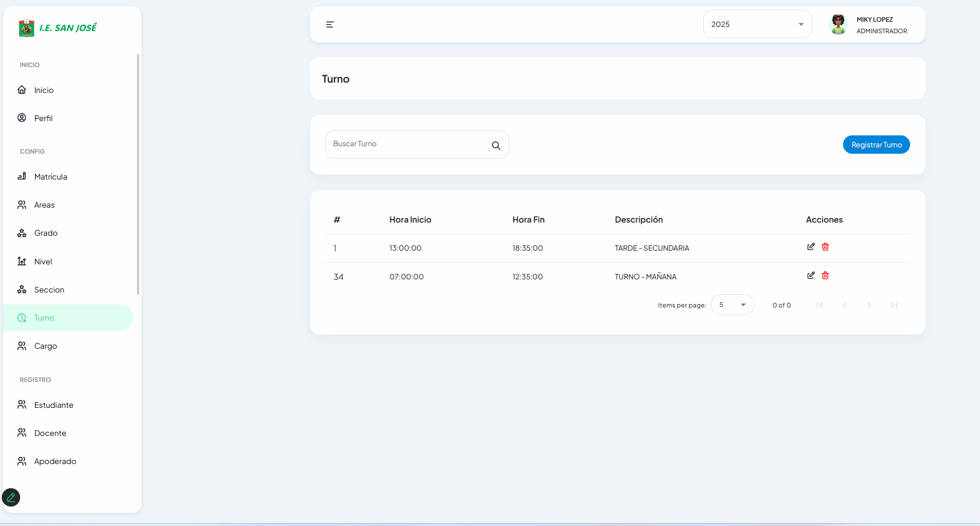Click the search magnifier icon

(x=496, y=146)
